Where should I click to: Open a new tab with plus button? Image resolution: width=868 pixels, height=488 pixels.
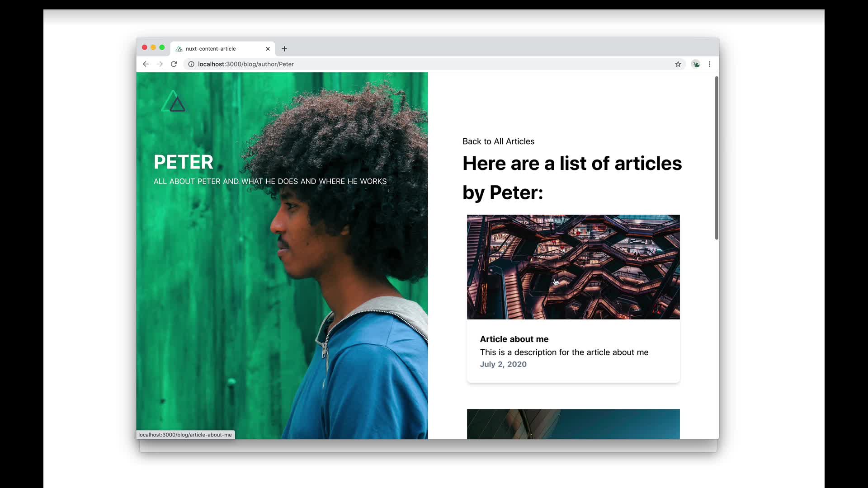click(x=284, y=49)
